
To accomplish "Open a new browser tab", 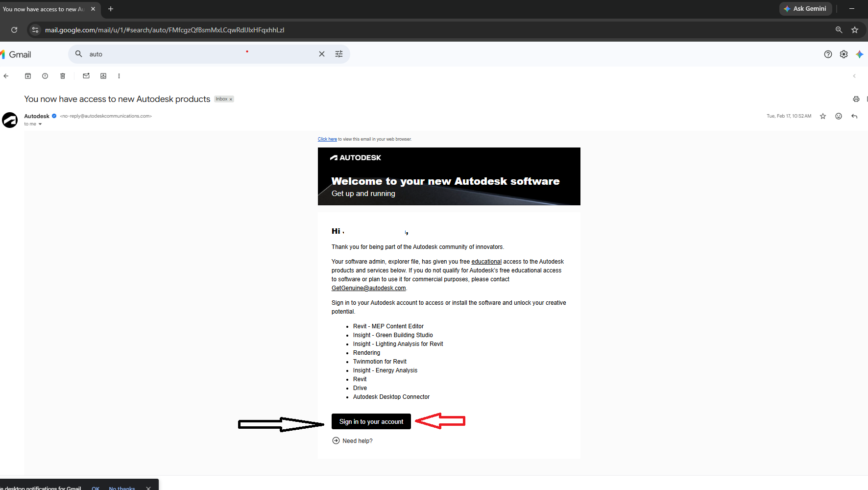I will point(111,9).
